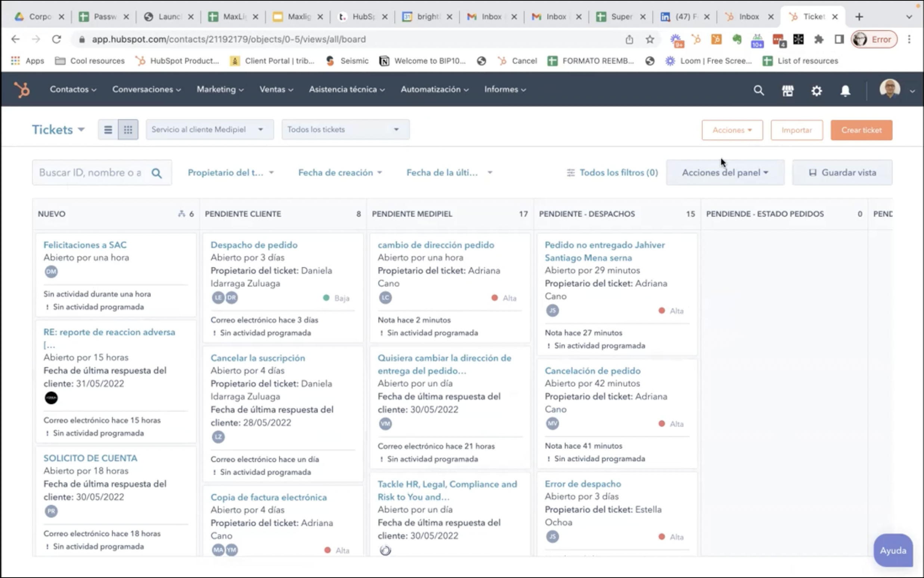Open the settings gear icon
This screenshot has height=578, width=924.
816,91
